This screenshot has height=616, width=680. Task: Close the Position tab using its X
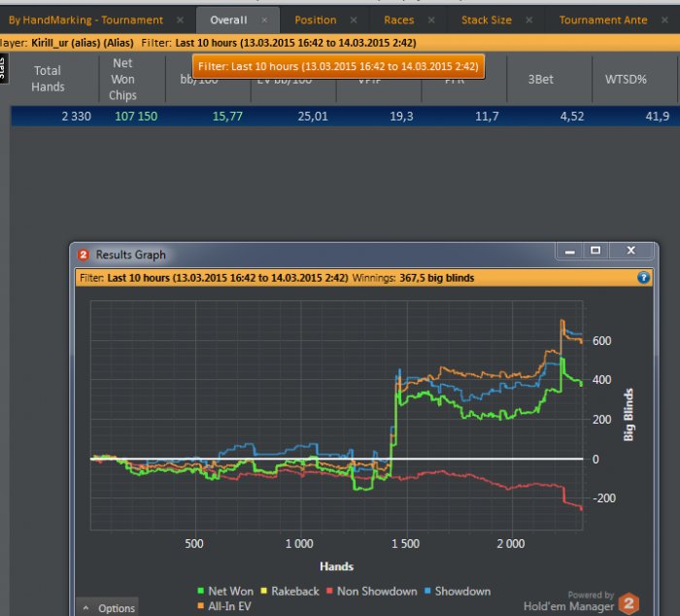(x=354, y=20)
